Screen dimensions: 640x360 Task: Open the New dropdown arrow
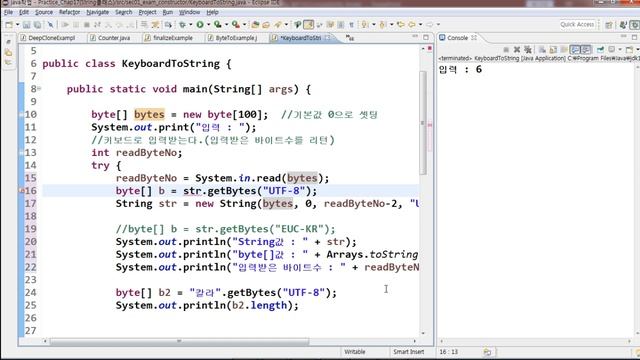[x=18, y=24]
